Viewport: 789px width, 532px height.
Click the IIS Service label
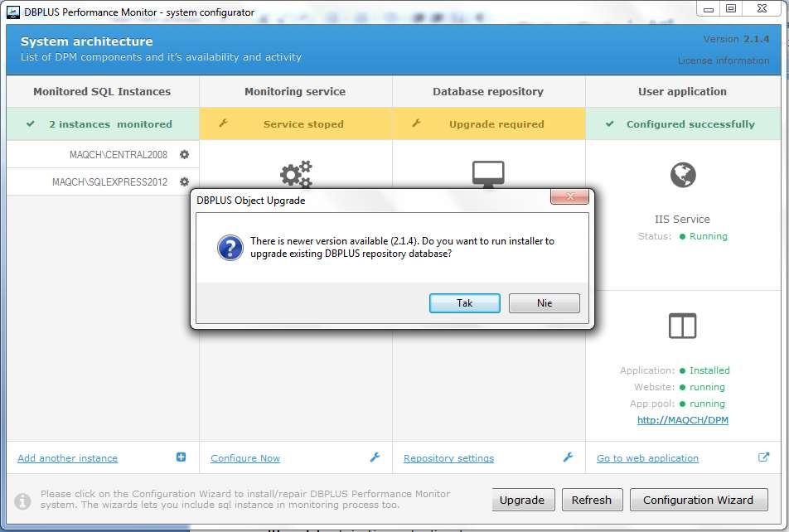682,219
